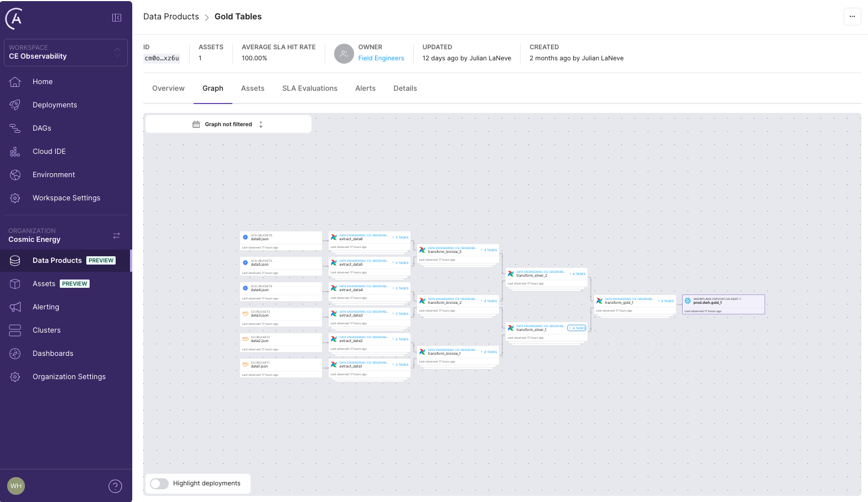Switch organization using the swap arrows icon
This screenshot has height=502, width=868.
(116, 236)
